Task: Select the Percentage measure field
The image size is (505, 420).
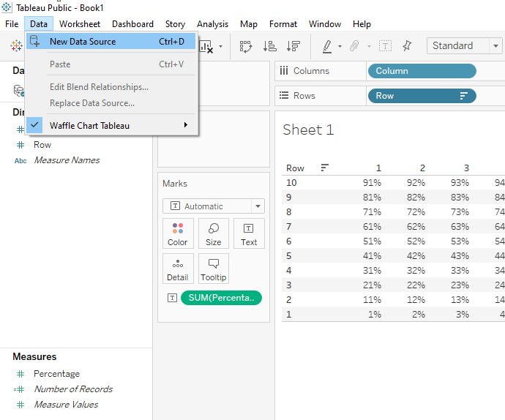Action: (x=56, y=374)
